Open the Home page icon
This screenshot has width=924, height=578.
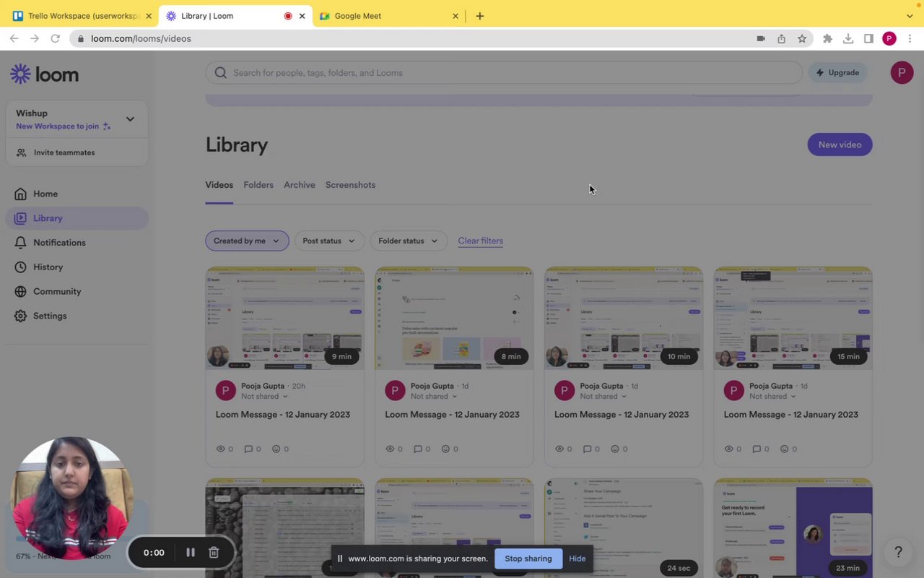point(20,194)
